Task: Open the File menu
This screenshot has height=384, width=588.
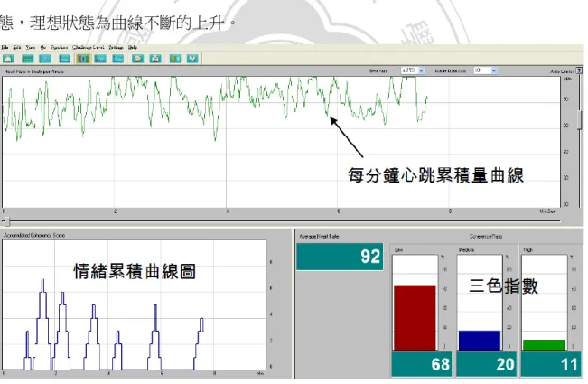Action: [5, 47]
